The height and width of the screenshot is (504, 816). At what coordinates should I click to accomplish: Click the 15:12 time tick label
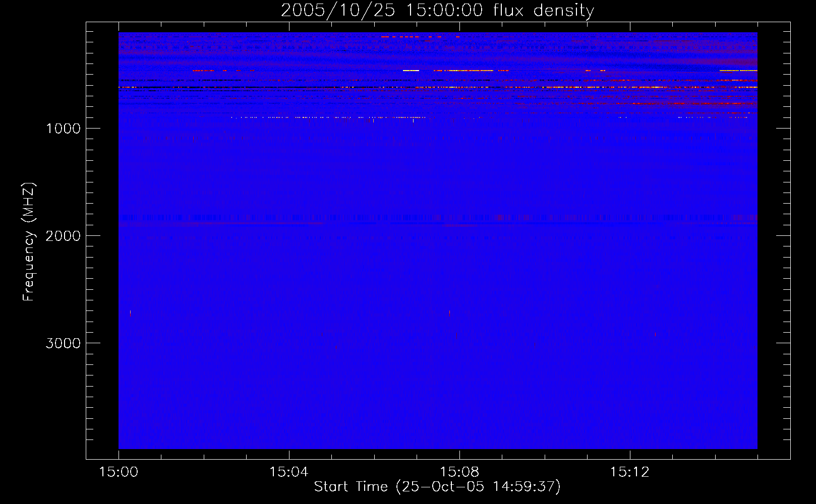point(630,472)
